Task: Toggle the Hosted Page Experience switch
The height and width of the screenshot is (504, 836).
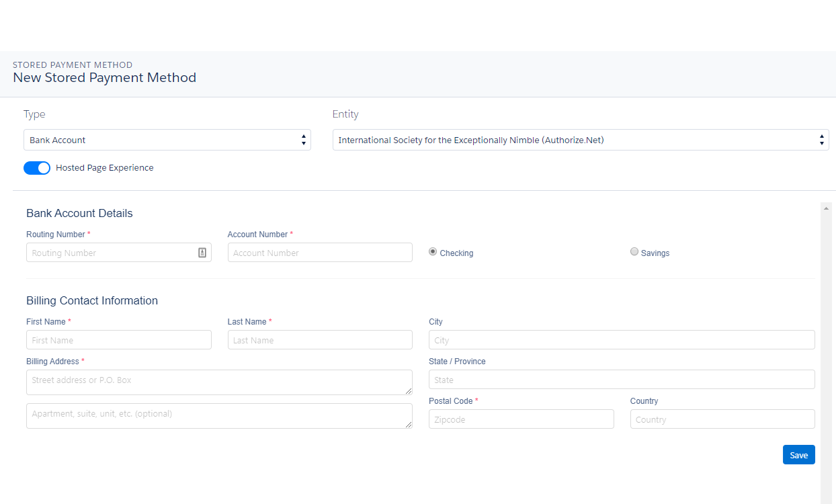Action: [37, 168]
